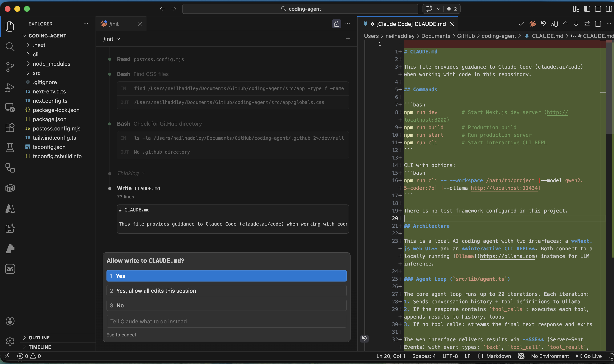This screenshot has width=614, height=364.
Task: Select the Run and Debug icon
Action: pos(10,88)
